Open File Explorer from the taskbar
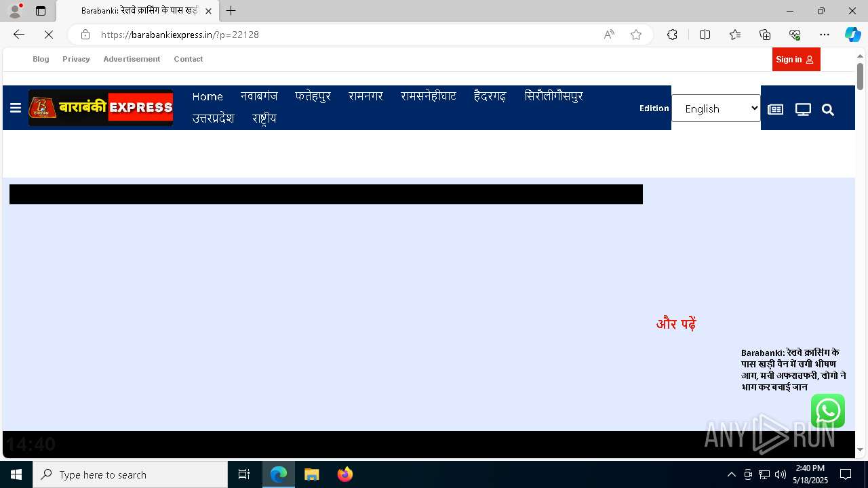 click(x=312, y=474)
